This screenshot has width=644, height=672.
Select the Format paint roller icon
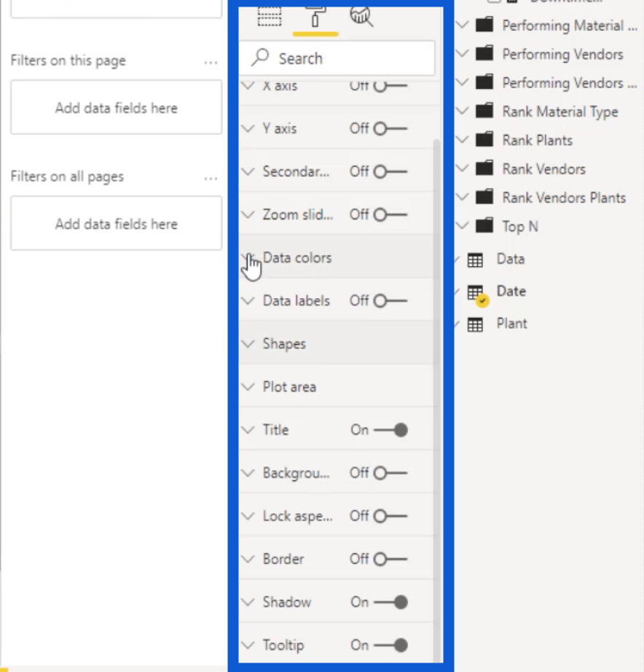pyautogui.click(x=315, y=17)
